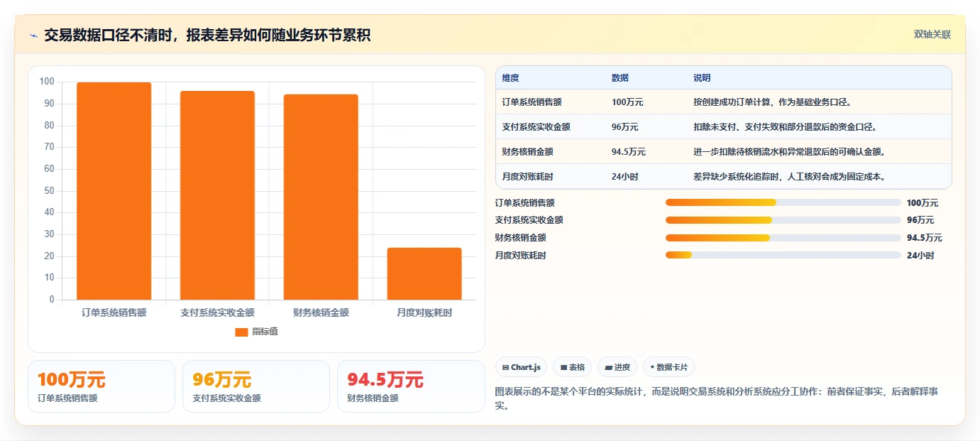This screenshot has width=980, height=441.
Task: Select the 94.5万元 财务核销金额 data card
Action: click(411, 386)
